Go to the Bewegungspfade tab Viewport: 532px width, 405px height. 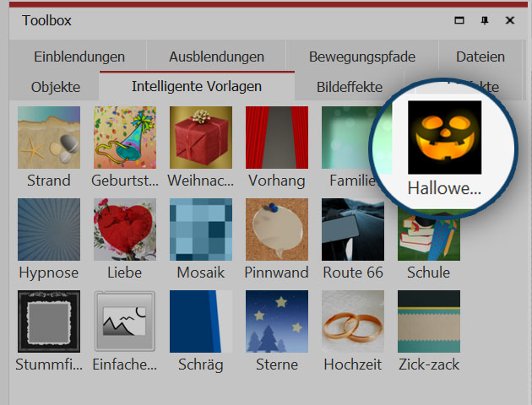point(362,57)
